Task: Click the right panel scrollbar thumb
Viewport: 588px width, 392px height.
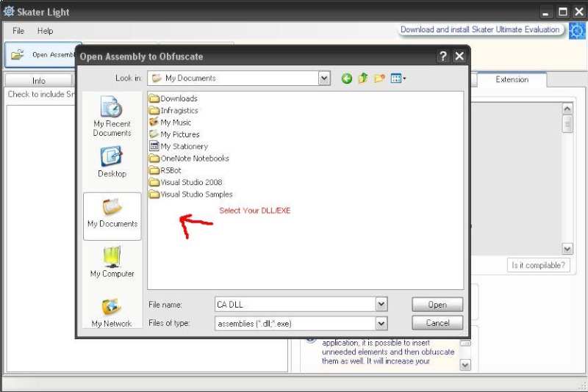Action: 567,124
